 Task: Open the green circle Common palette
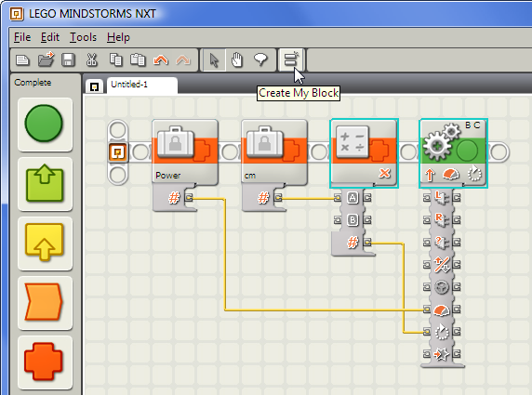click(45, 125)
